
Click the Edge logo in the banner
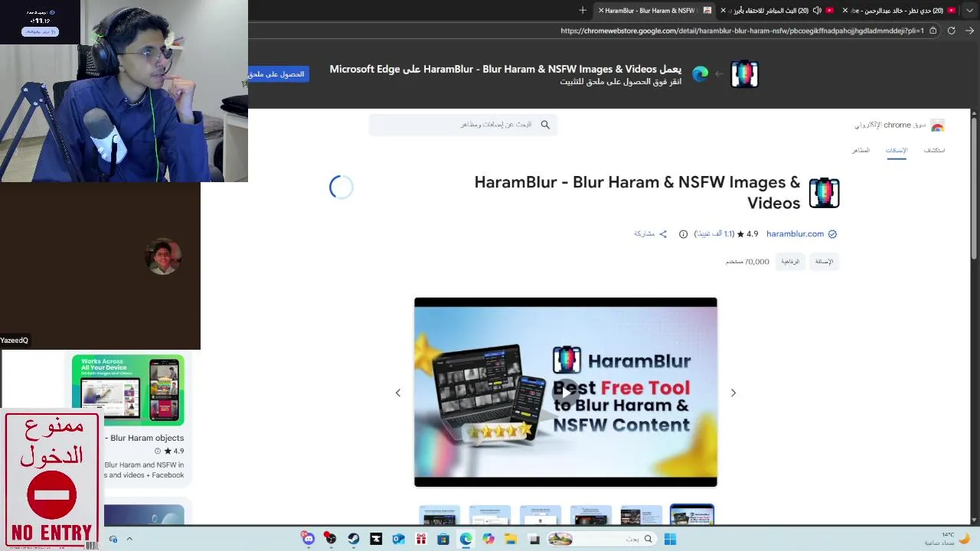pyautogui.click(x=701, y=74)
